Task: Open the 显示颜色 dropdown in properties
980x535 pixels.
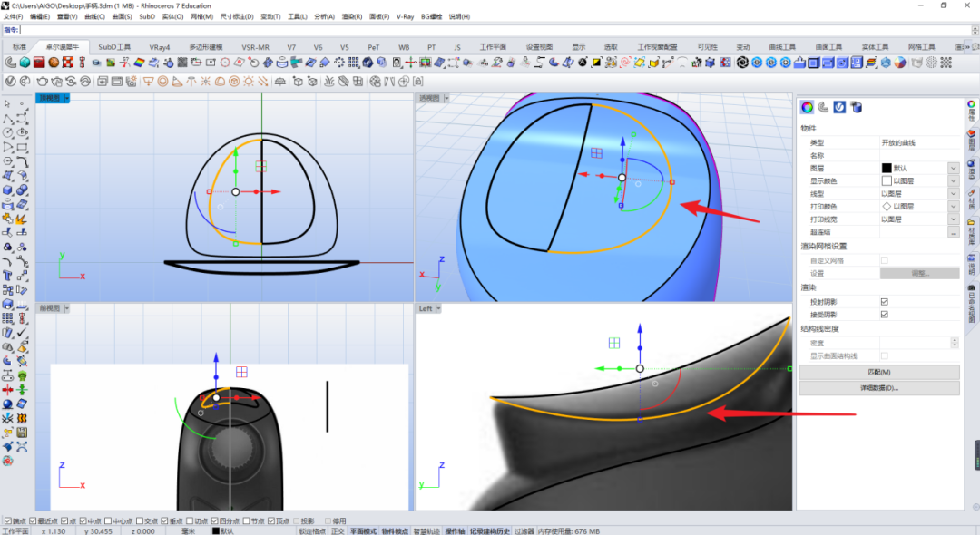Action: coord(953,181)
